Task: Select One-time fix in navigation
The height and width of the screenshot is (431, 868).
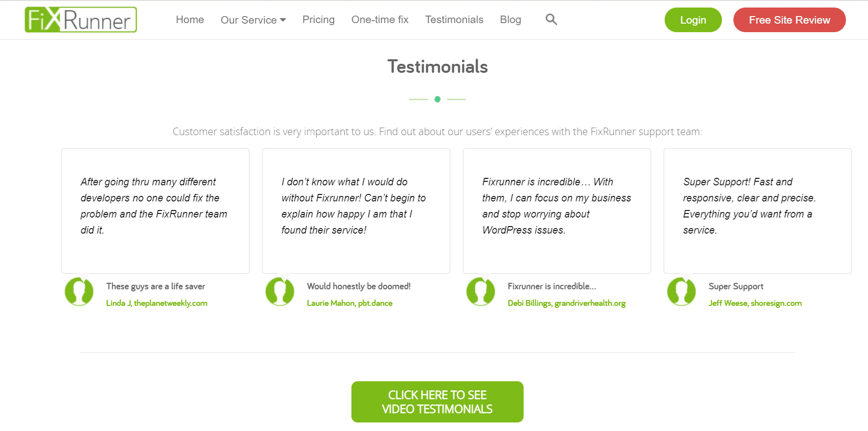Action: pyautogui.click(x=380, y=20)
